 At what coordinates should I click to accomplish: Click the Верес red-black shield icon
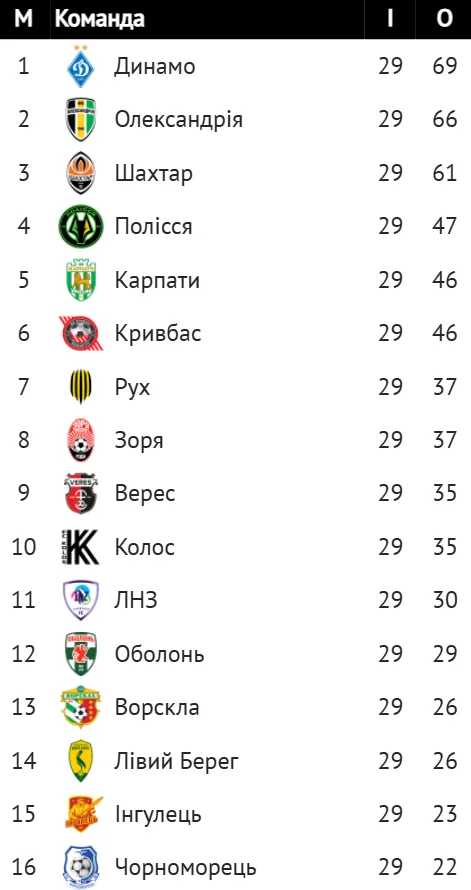tap(81, 493)
